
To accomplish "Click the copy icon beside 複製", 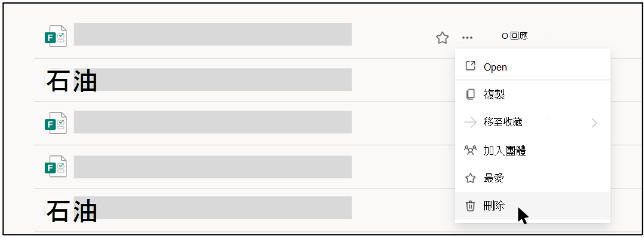I will 470,94.
